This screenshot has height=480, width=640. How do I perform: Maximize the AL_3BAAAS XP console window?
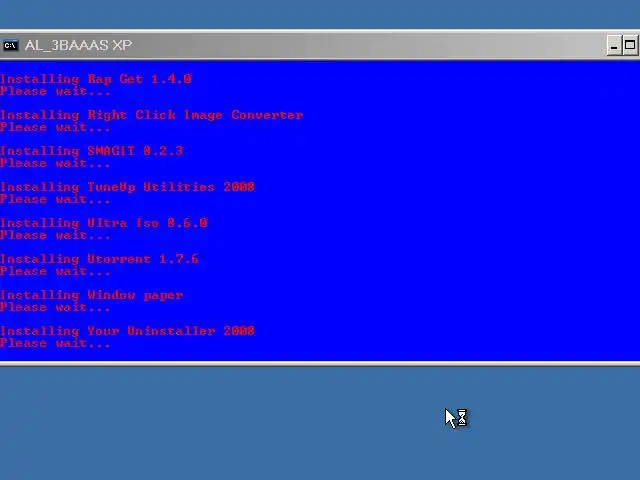click(x=630, y=45)
